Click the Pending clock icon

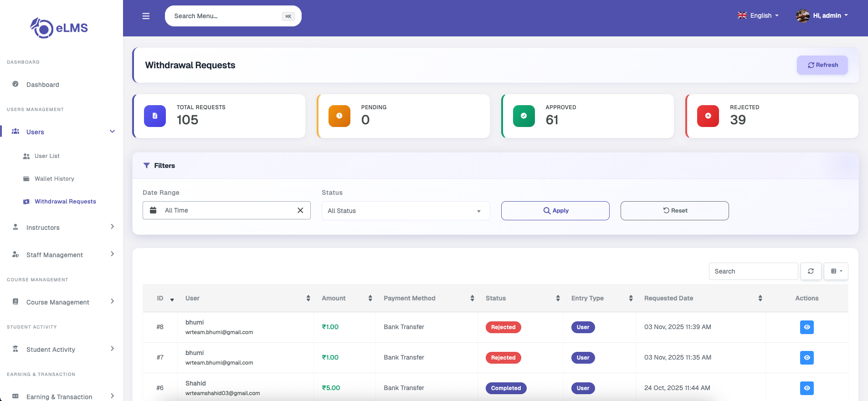click(339, 116)
